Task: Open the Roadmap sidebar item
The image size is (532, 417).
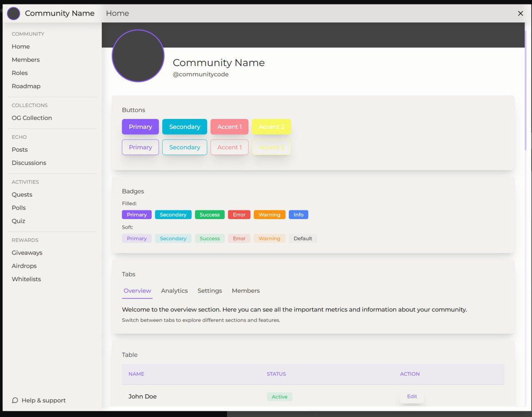Action: click(x=26, y=87)
